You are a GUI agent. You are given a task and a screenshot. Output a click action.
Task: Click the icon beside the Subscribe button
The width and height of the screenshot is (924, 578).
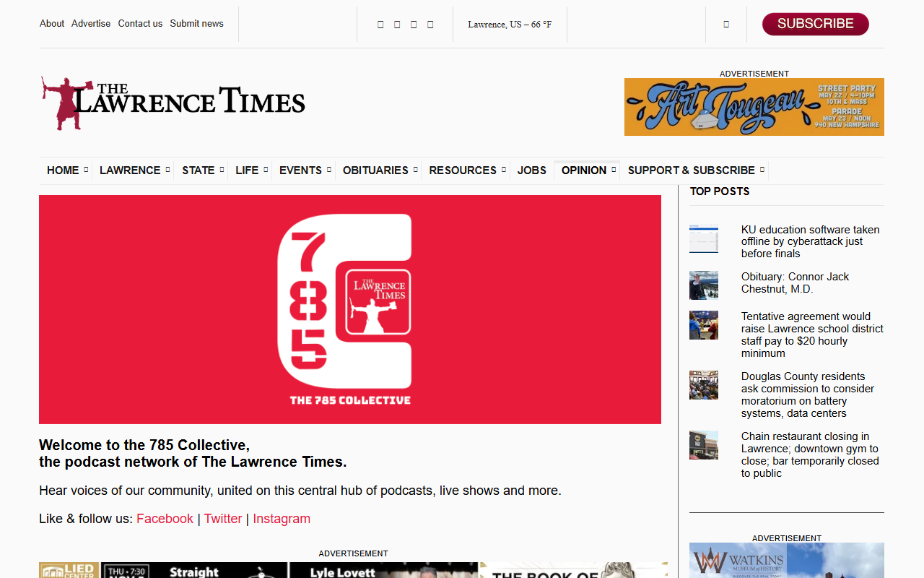click(726, 24)
